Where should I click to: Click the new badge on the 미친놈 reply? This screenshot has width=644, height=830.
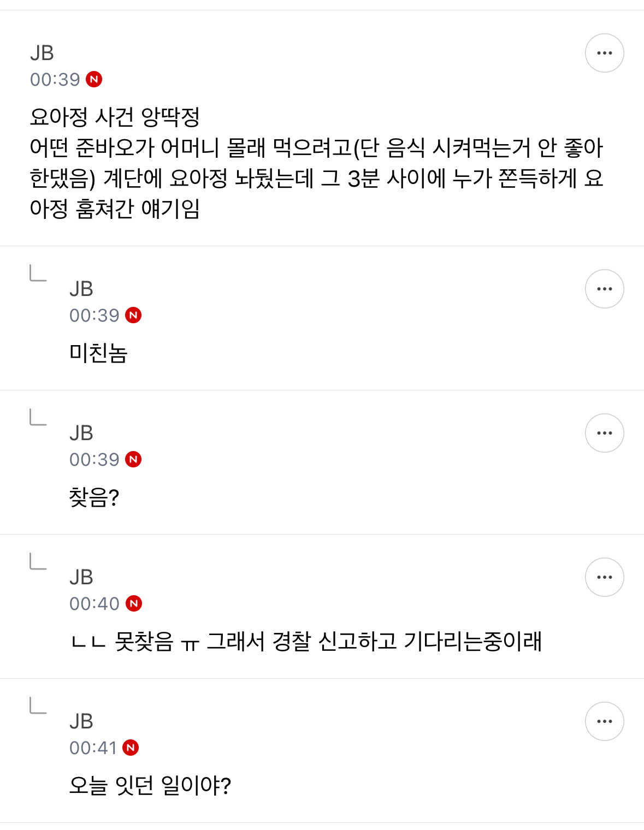tap(133, 315)
